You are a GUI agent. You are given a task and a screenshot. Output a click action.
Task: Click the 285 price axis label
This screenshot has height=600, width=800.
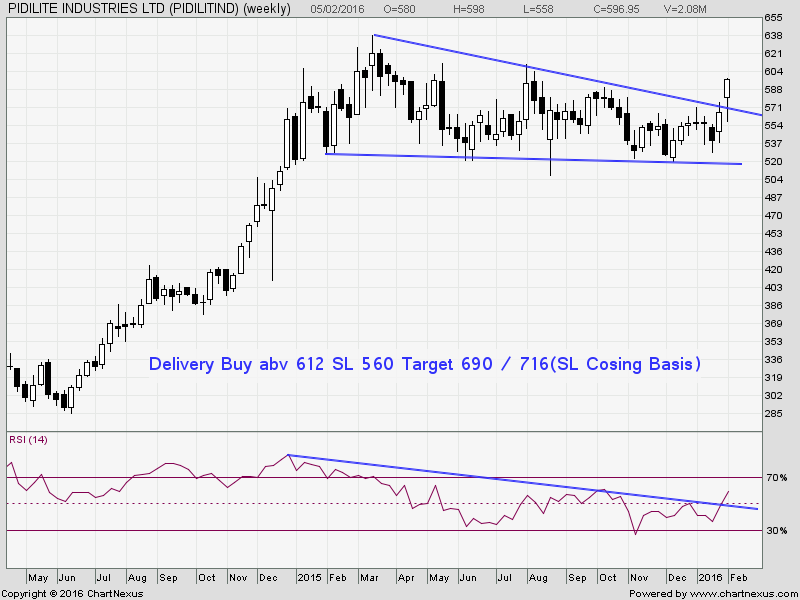coord(773,413)
